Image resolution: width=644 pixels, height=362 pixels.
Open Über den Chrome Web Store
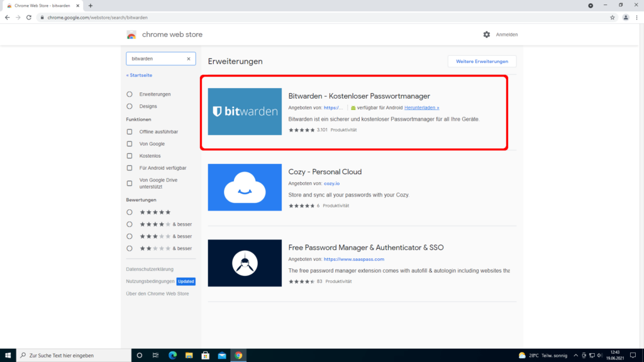click(x=157, y=294)
